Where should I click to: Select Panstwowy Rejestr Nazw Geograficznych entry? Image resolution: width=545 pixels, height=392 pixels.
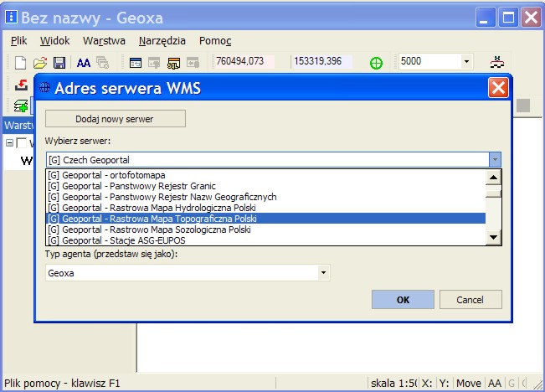tap(266, 197)
